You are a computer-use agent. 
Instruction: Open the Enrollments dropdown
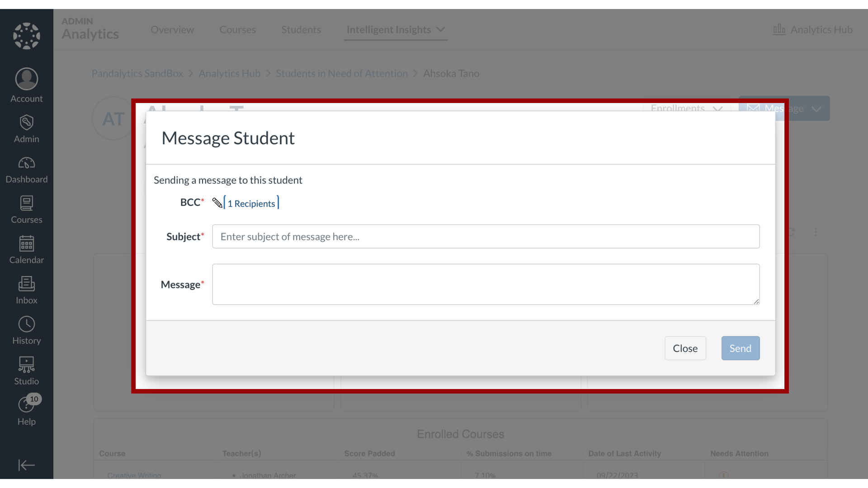point(686,108)
